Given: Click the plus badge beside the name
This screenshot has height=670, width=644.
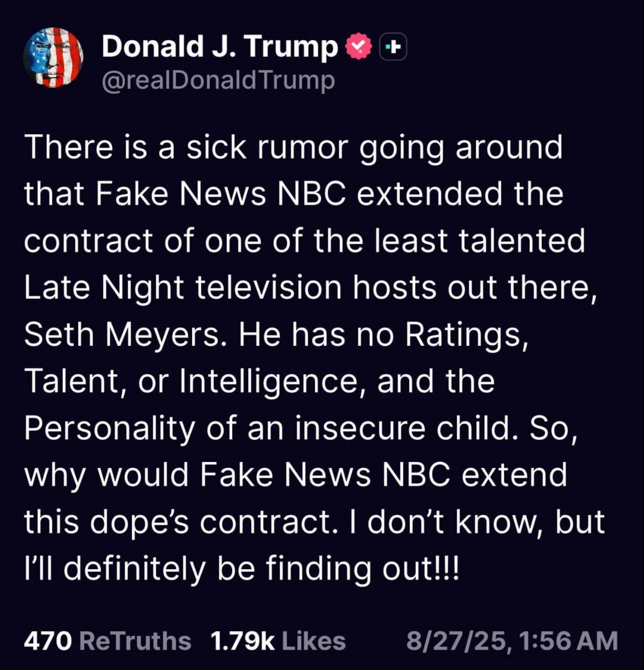Looking at the screenshot, I should (393, 47).
